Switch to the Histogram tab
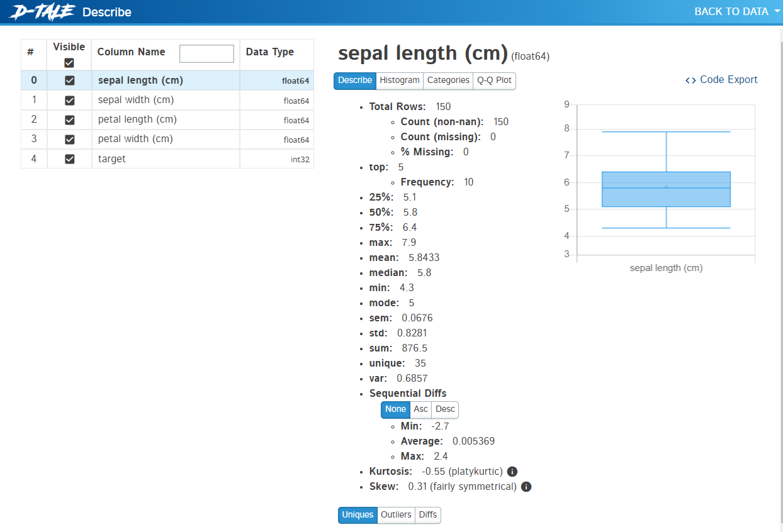The height and width of the screenshot is (532, 783). [400, 80]
